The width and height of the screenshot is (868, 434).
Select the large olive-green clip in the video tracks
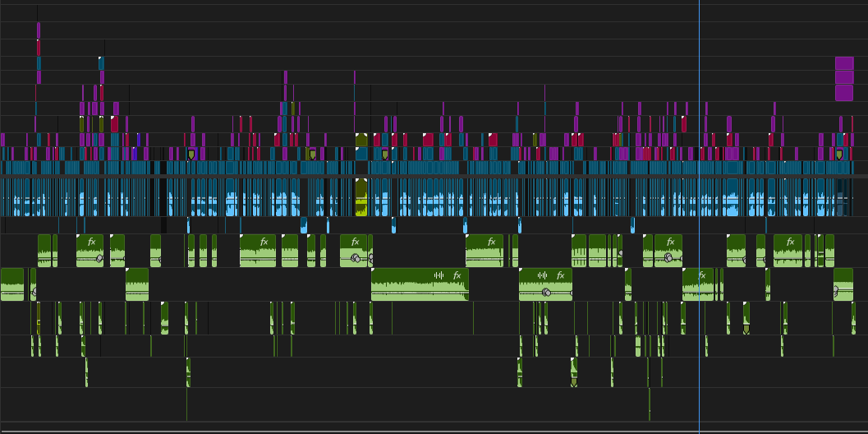point(361,139)
